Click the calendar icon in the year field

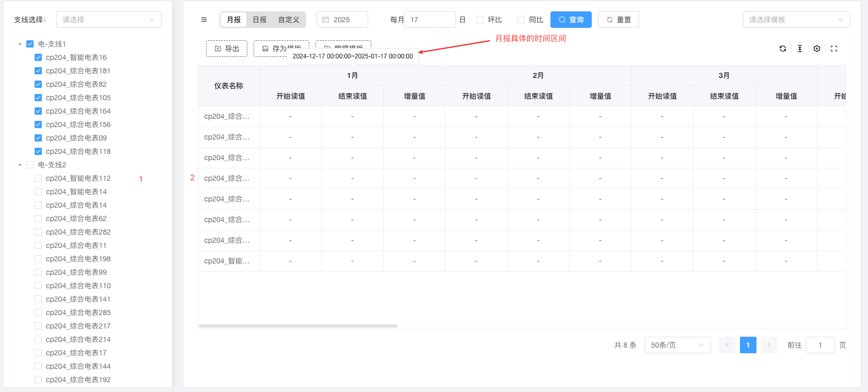pyautogui.click(x=326, y=20)
